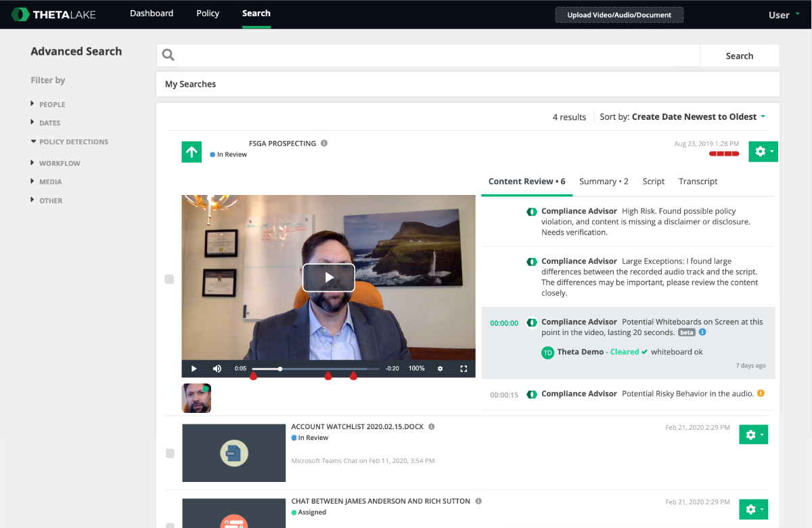Image resolution: width=812 pixels, height=528 pixels.
Task: Go to the Dashboard page
Action: click(x=152, y=14)
